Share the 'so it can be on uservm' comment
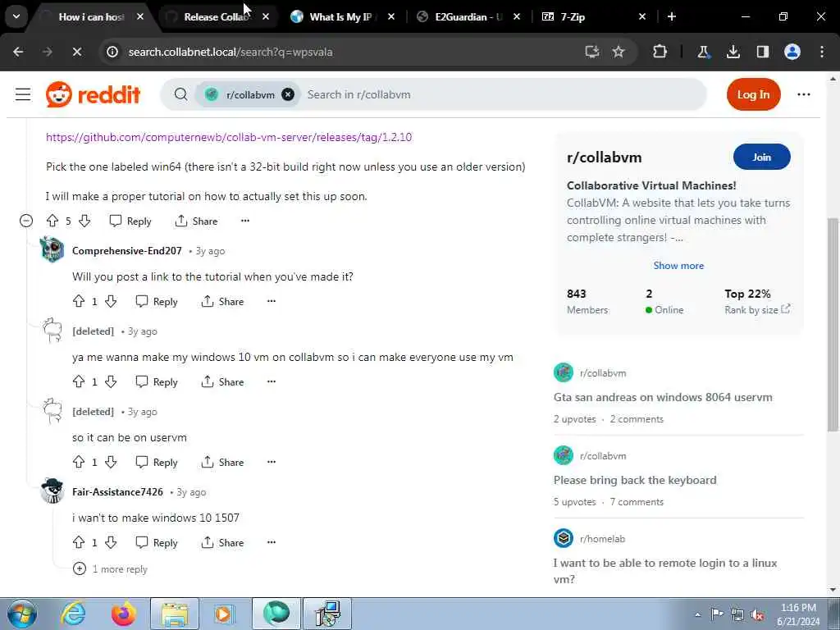This screenshot has height=630, width=840. click(223, 463)
